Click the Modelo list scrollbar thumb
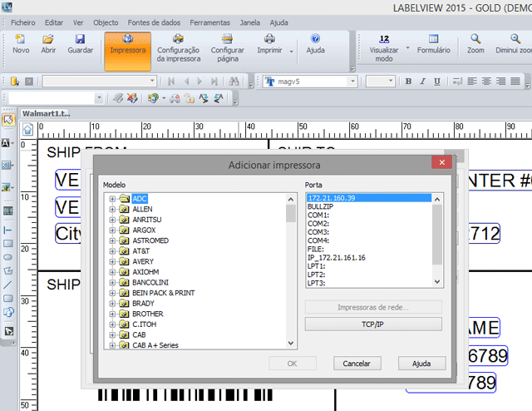This screenshot has width=532, height=411. point(290,213)
